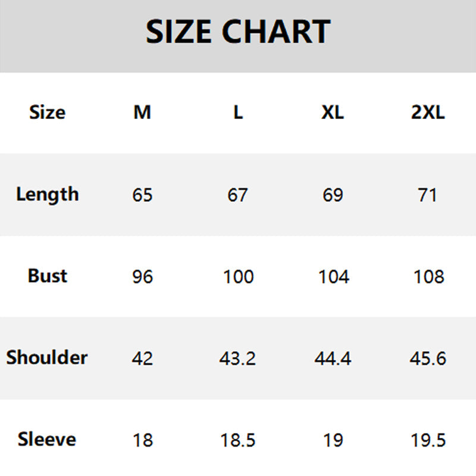Screen dimensions: 476x476
Task: Click the Sleeve value 18 for M
Action: (142, 440)
